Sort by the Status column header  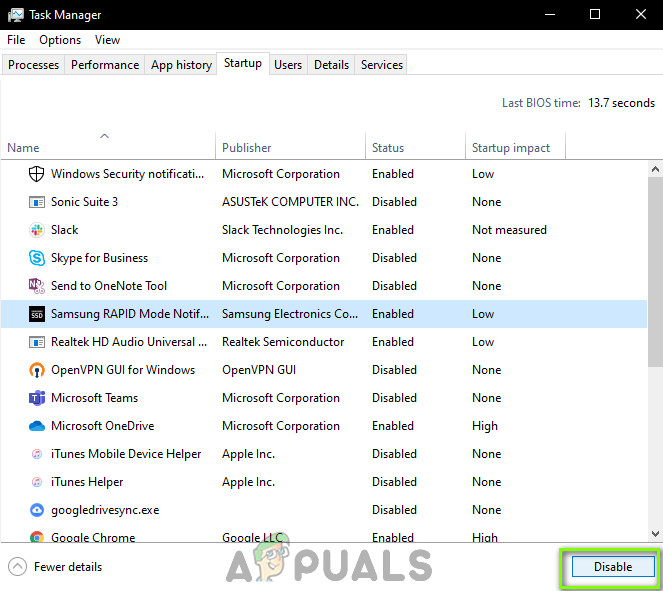[415, 146]
